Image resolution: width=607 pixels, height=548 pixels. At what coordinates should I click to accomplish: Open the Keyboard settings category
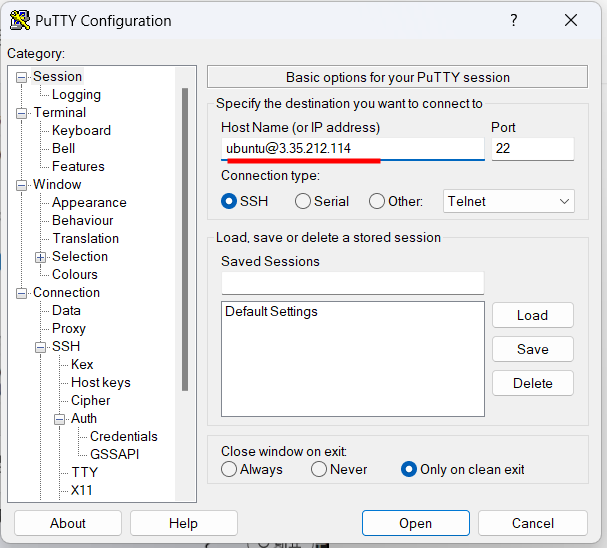click(81, 130)
